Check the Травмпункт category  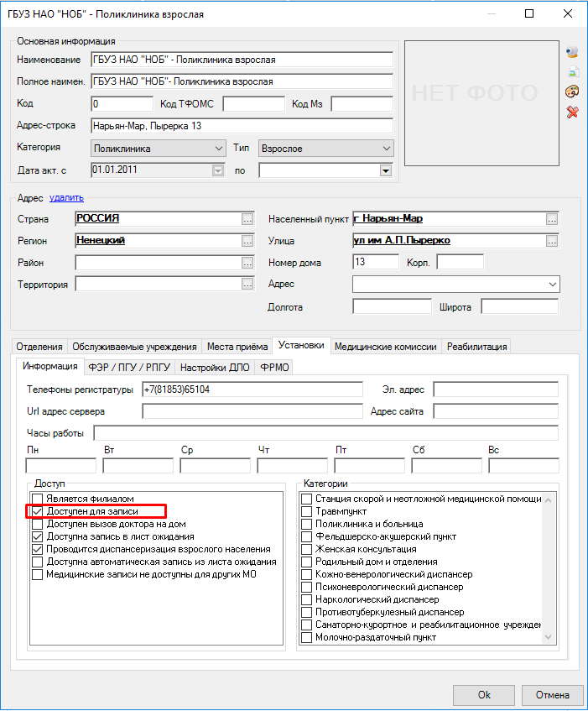[307, 511]
